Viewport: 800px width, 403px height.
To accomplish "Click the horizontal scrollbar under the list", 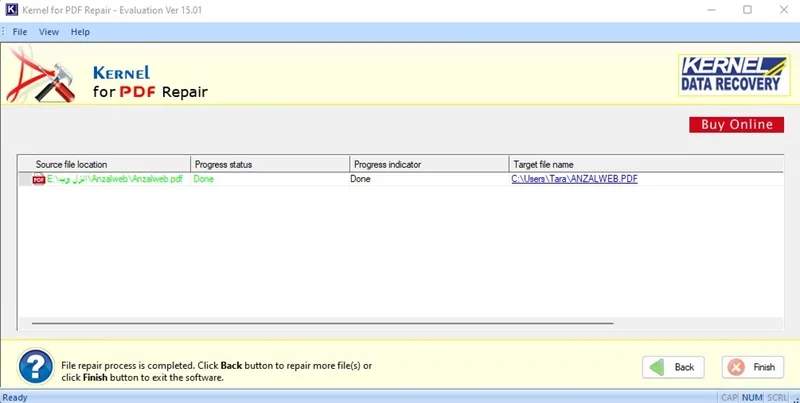I will click(322, 323).
